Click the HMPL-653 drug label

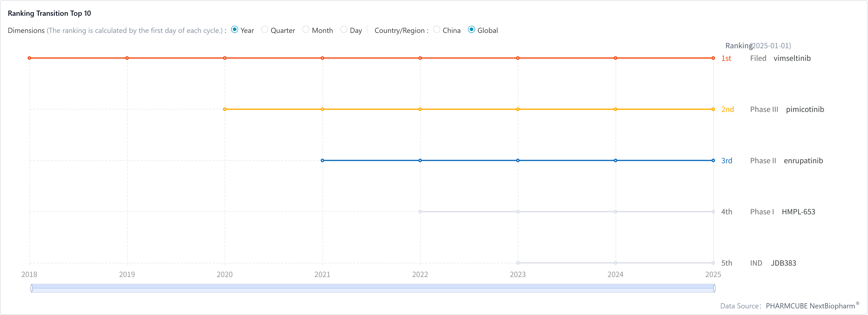pyautogui.click(x=798, y=212)
